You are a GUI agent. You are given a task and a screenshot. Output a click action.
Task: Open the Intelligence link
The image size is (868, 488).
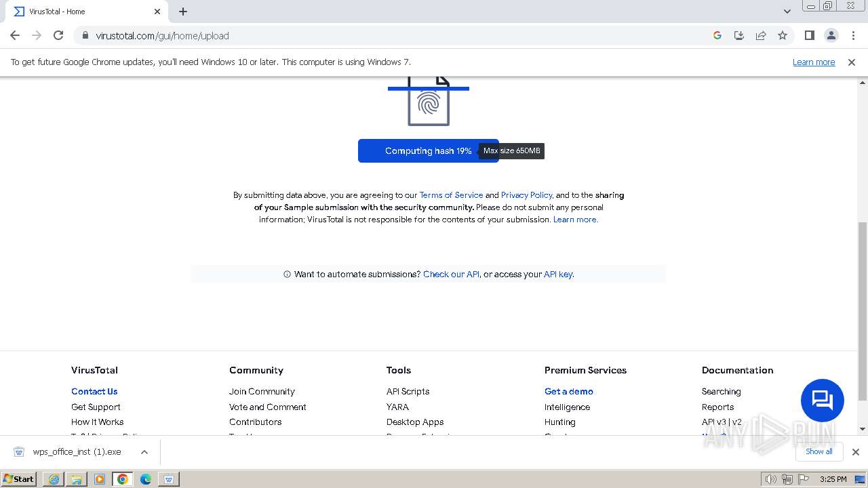(x=567, y=407)
